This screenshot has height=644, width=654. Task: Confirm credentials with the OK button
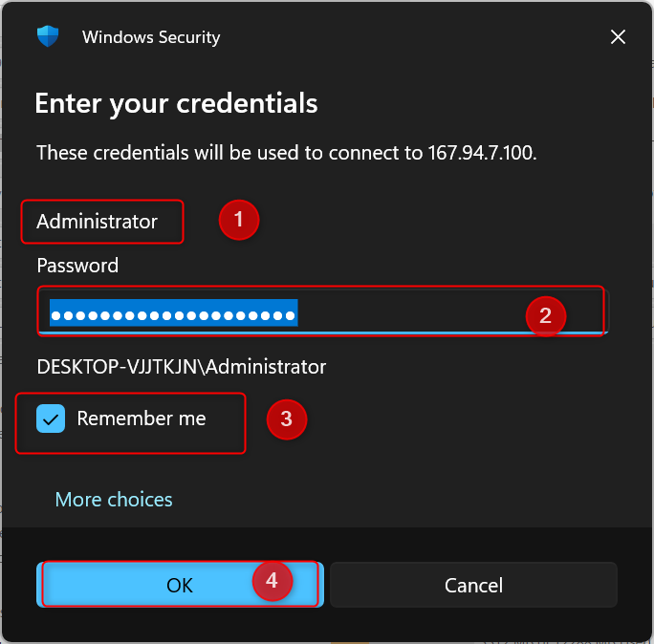[x=180, y=585]
